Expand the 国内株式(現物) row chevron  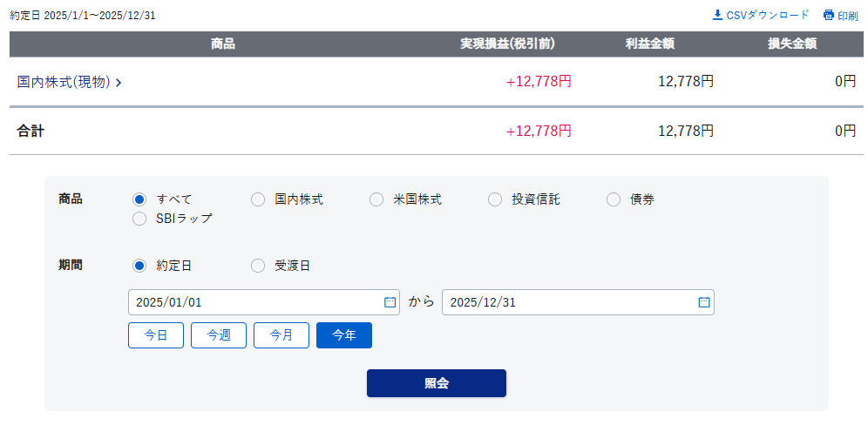(119, 83)
